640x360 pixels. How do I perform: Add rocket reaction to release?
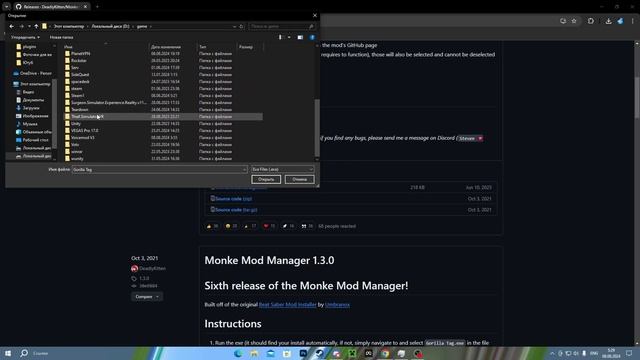tap(288, 226)
